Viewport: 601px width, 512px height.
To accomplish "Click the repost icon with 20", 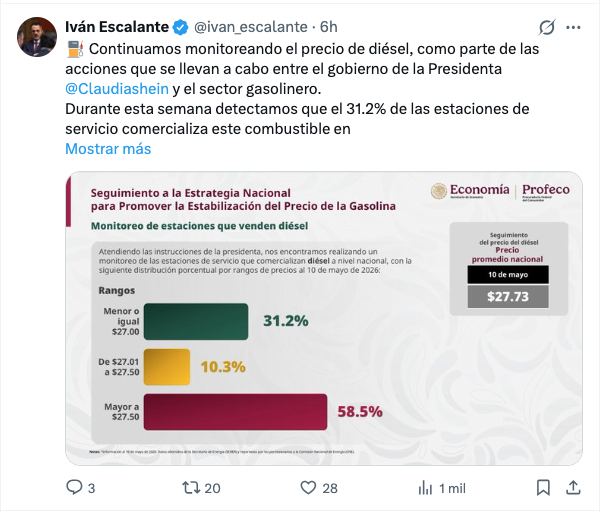I will pyautogui.click(x=191, y=488).
